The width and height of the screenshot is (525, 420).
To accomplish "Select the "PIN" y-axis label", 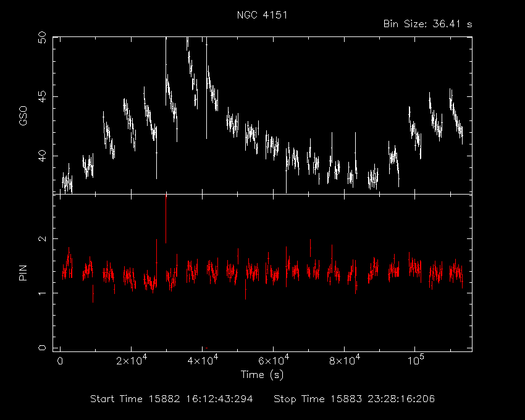I will tap(23, 272).
